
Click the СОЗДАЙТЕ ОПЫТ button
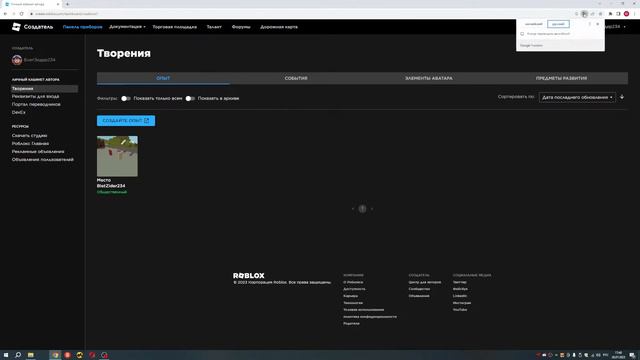[126, 121]
